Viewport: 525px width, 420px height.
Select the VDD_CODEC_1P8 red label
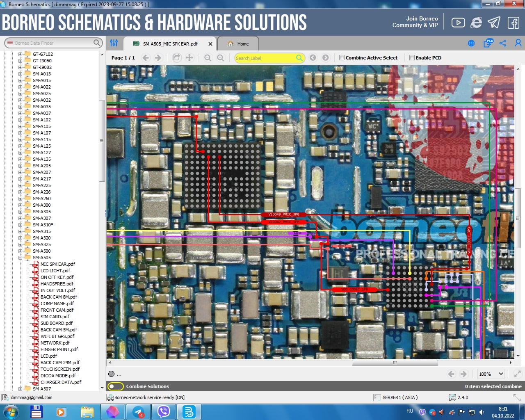[354, 290]
